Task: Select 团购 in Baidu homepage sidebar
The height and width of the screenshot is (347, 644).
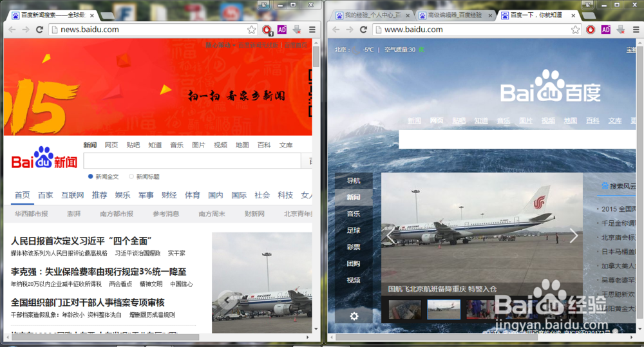Action: 354,264
